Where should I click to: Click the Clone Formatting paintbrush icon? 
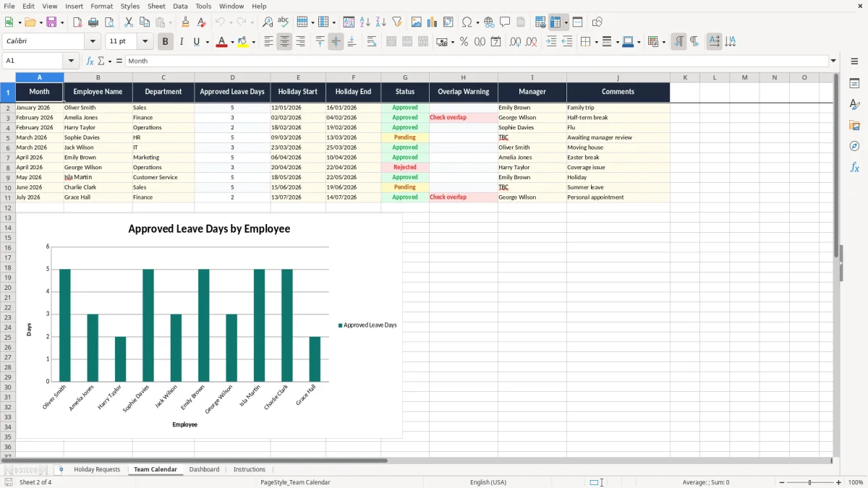tap(186, 22)
